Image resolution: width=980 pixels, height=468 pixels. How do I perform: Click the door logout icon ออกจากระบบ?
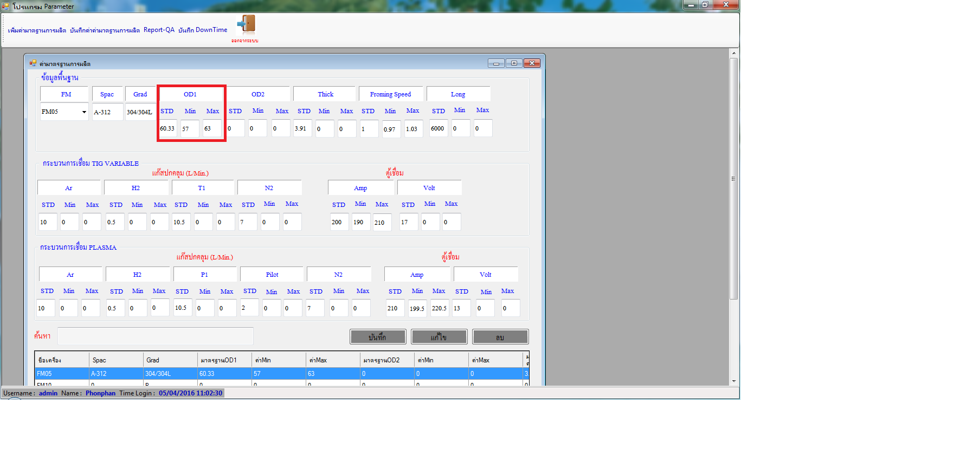(x=246, y=24)
